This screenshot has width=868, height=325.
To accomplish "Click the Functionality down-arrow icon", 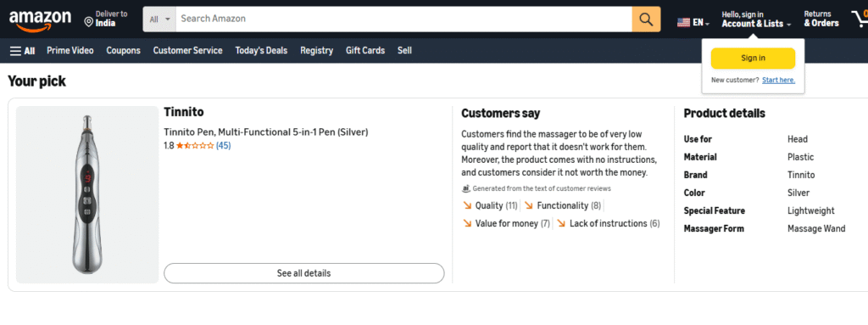I will 529,205.
